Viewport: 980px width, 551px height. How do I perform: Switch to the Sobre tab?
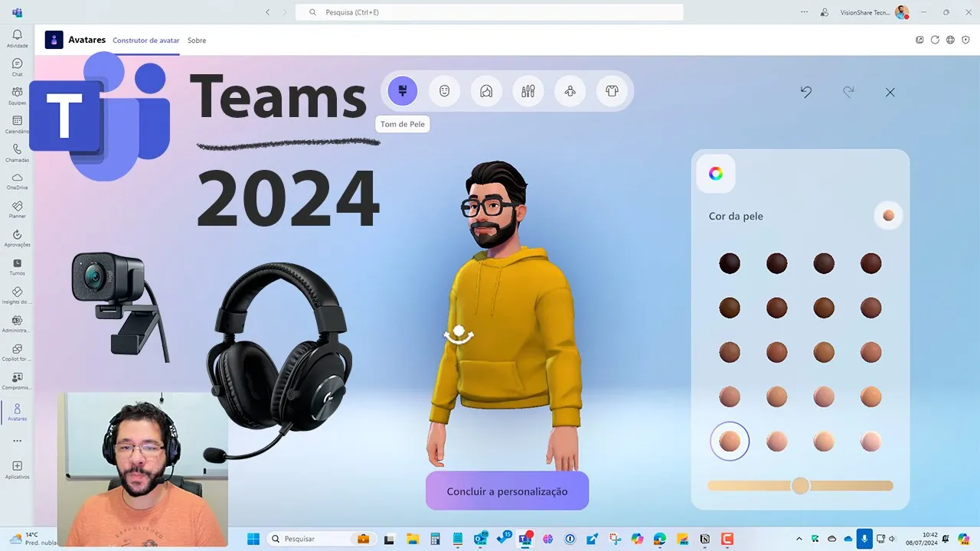tap(197, 41)
